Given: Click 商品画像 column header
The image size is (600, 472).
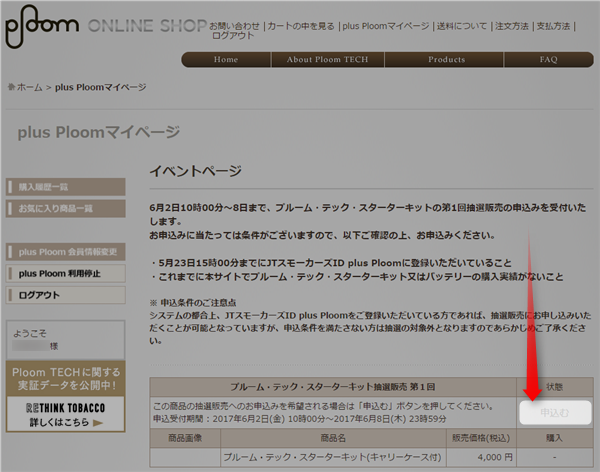Looking at the screenshot, I should pos(185,438).
